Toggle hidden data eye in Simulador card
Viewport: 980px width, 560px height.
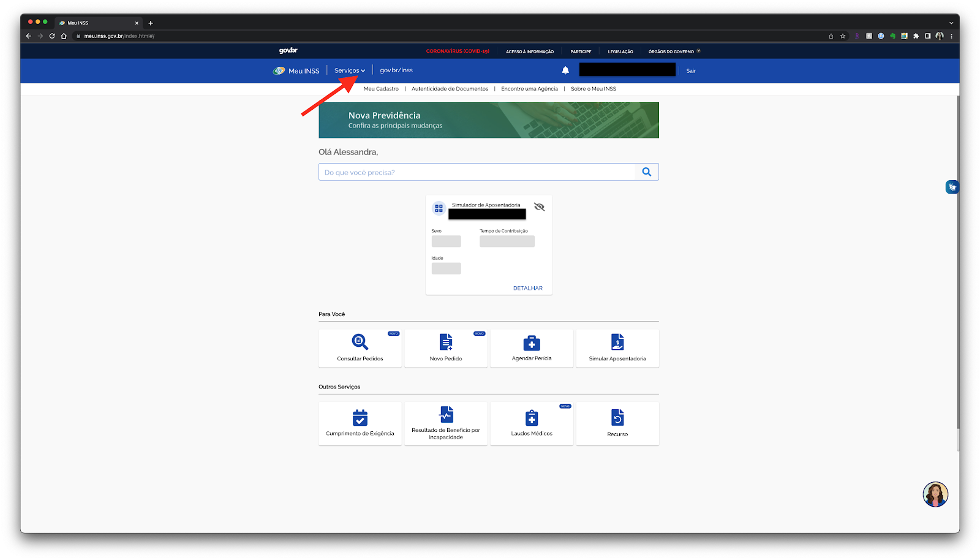coord(539,207)
